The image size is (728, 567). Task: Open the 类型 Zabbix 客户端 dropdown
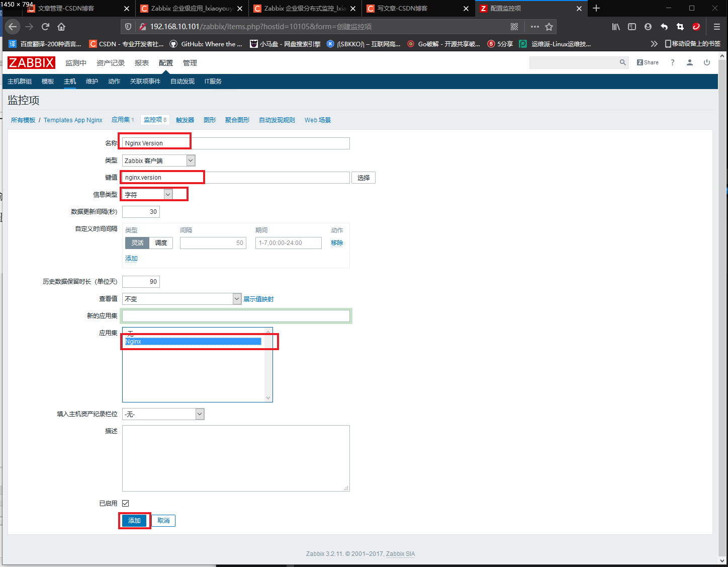(158, 160)
